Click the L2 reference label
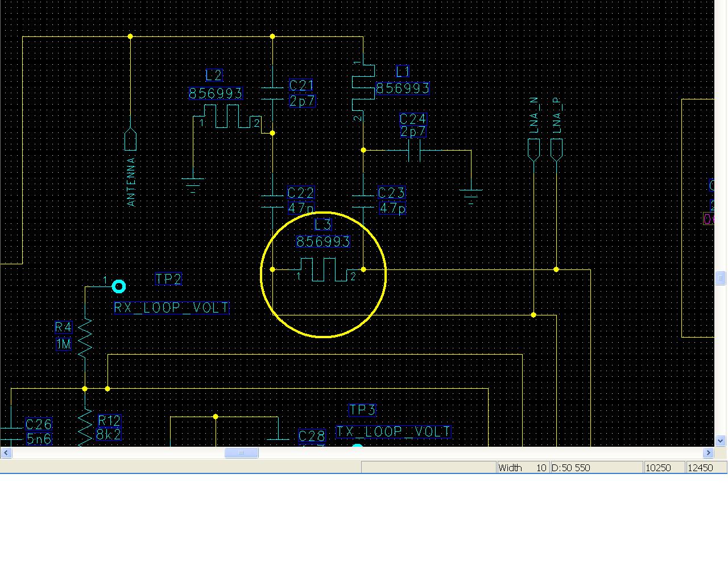This screenshot has height=582, width=728. tap(214, 76)
